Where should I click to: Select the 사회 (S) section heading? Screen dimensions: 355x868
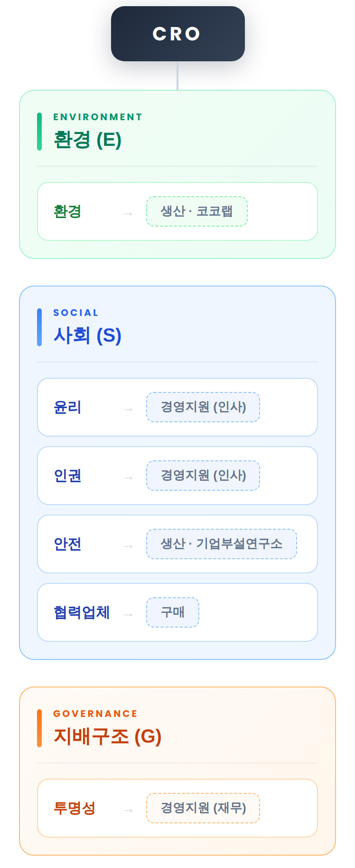[x=88, y=335]
